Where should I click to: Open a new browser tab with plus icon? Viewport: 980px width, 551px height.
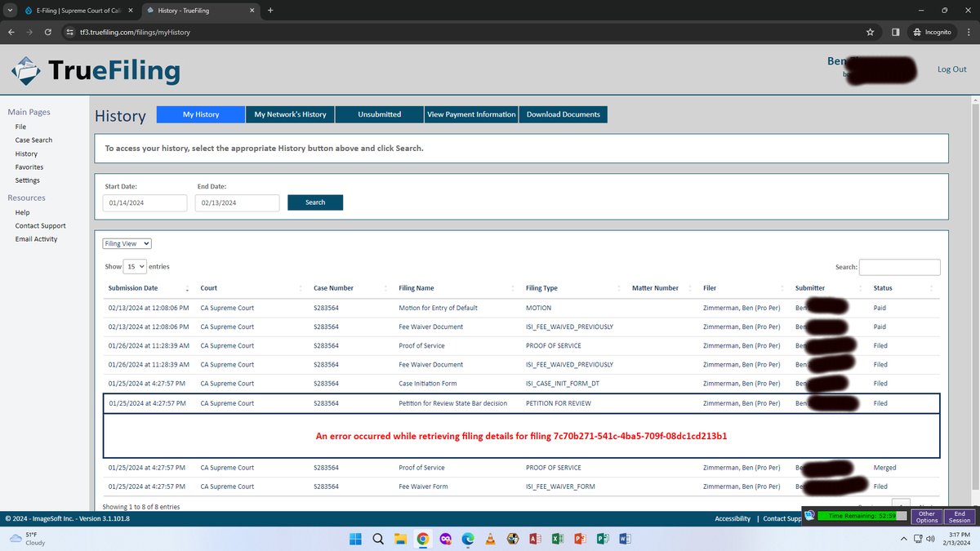coord(270,11)
